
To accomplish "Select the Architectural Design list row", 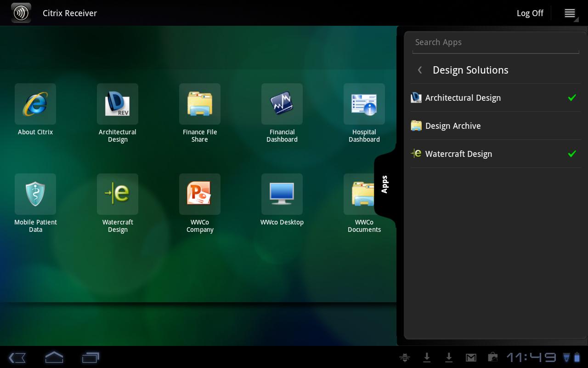I will click(x=496, y=98).
